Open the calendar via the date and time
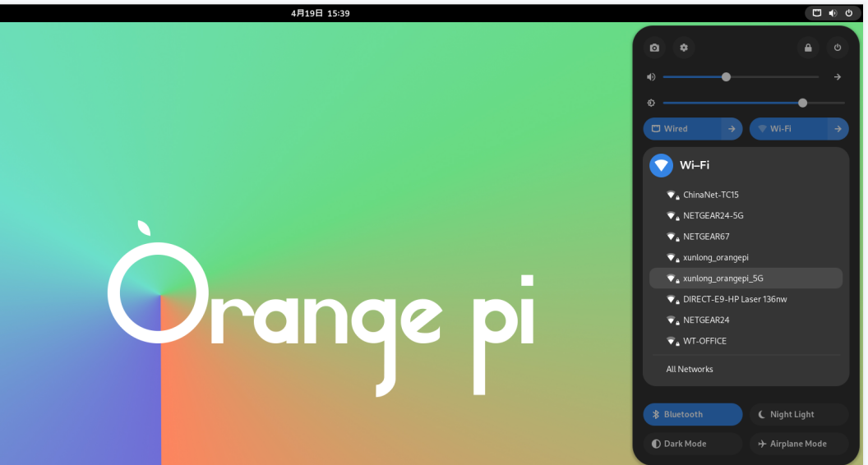868x465 pixels. point(321,13)
